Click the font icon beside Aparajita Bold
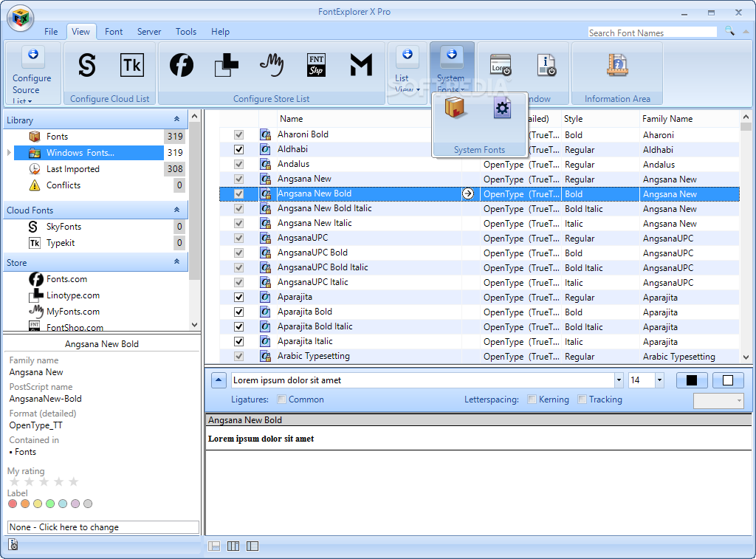Viewport: 756px width, 559px height. [265, 312]
